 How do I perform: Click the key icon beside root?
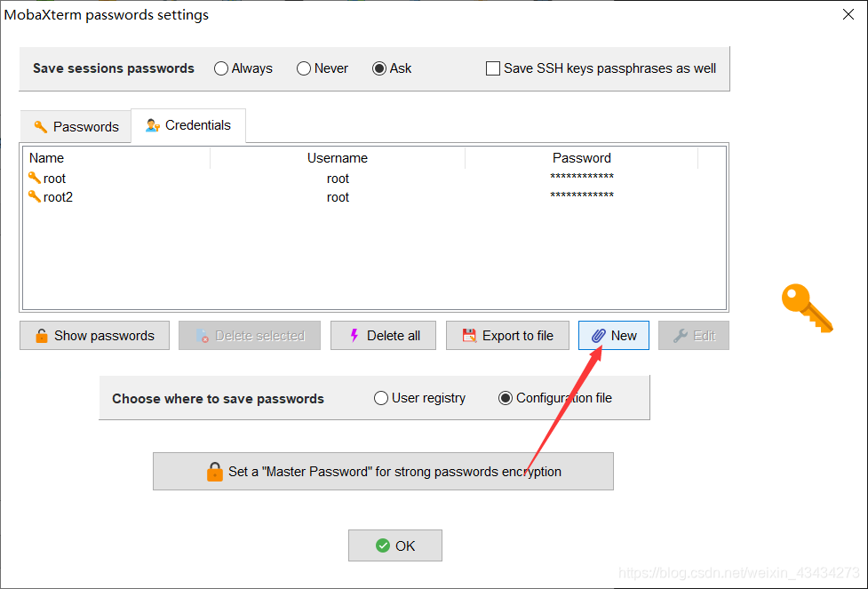tap(35, 178)
